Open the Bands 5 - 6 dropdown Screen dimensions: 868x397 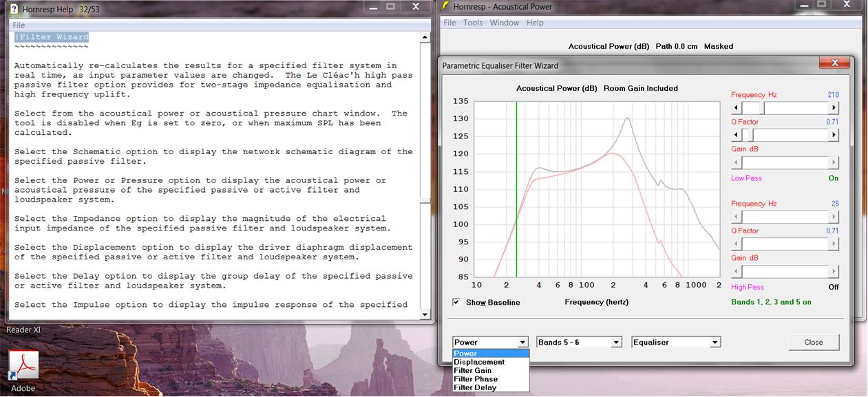click(616, 342)
